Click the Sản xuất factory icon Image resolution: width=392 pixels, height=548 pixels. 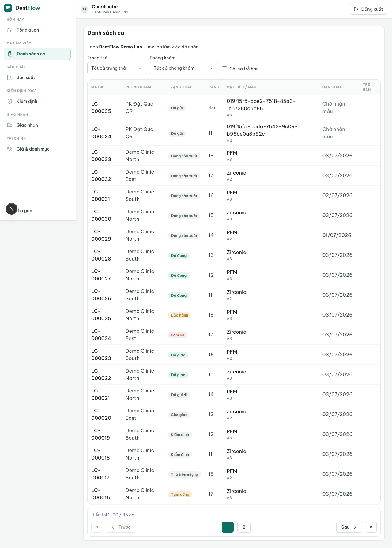[x=10, y=77]
